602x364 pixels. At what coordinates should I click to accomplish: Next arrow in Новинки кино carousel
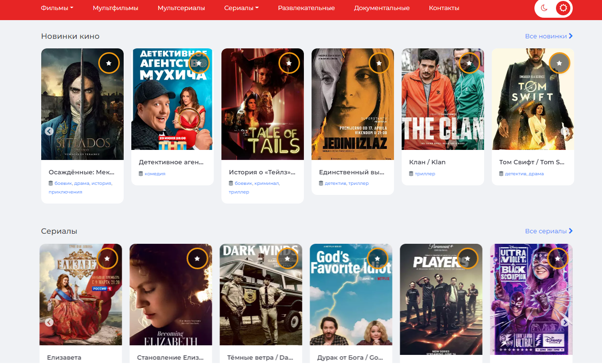coord(565,131)
